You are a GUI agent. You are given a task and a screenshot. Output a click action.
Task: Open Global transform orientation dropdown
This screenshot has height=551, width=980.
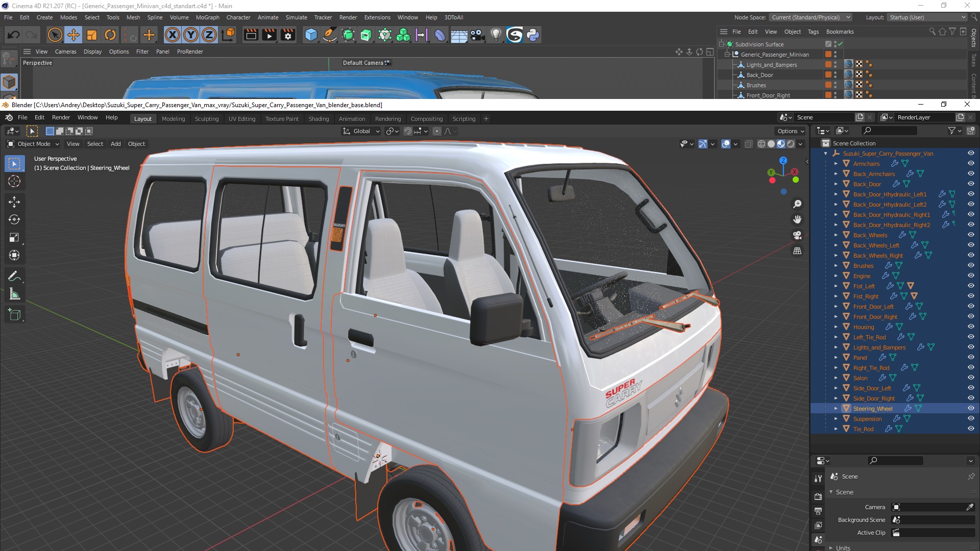361,131
